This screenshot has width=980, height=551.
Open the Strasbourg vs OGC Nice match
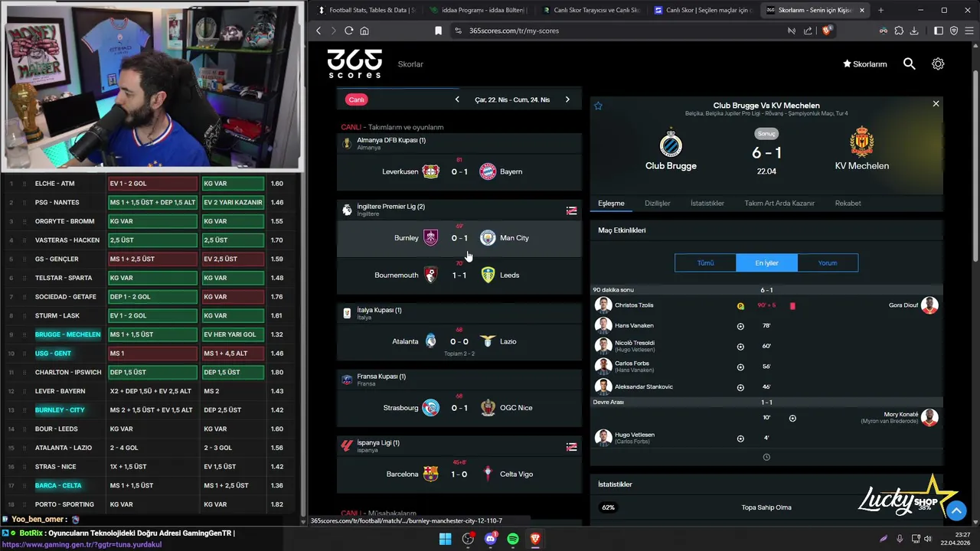point(459,408)
